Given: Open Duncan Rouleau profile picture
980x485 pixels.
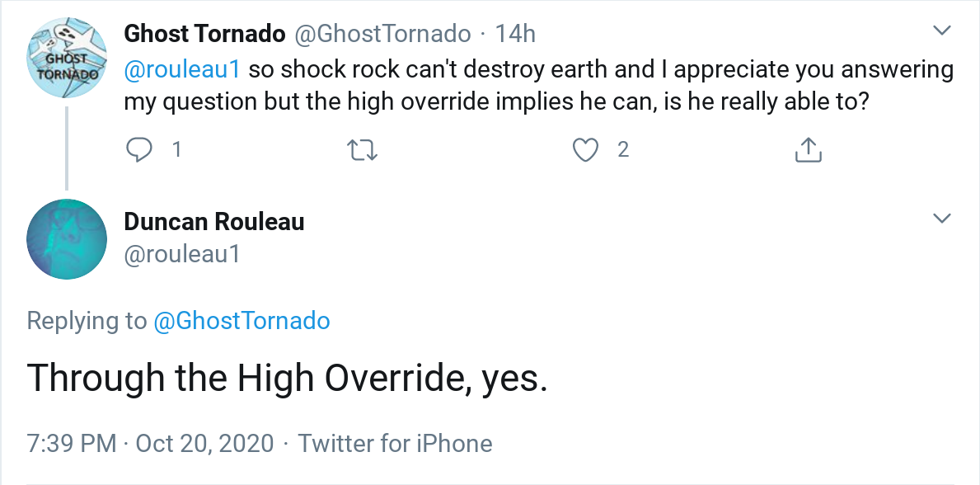Looking at the screenshot, I should (67, 238).
